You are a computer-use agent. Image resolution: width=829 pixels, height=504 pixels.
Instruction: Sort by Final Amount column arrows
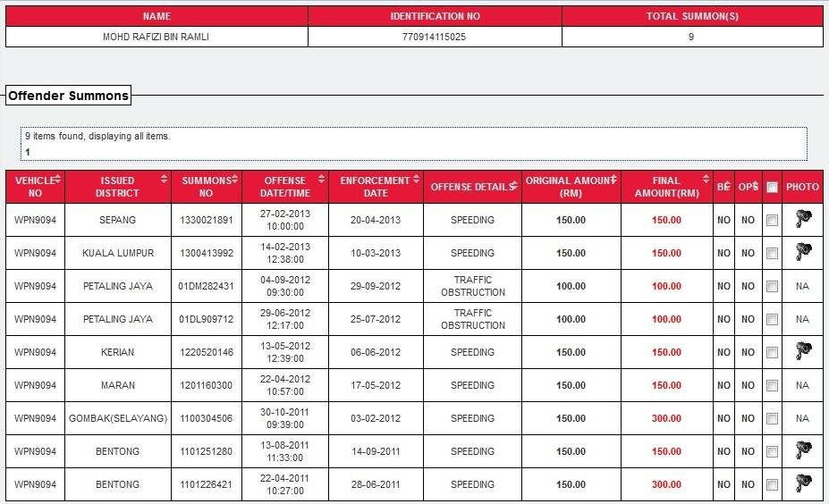pyautogui.click(x=706, y=179)
